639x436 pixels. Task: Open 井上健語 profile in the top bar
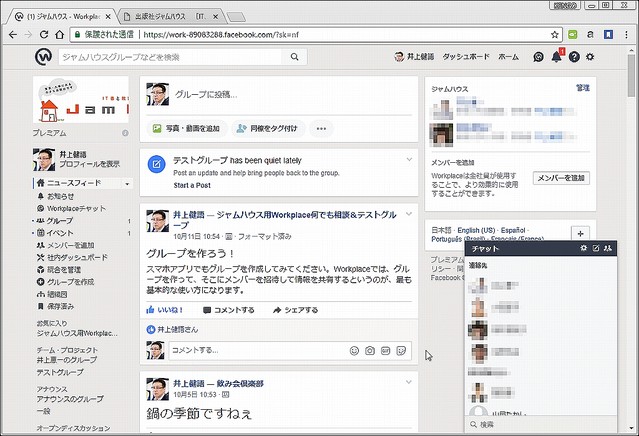[414, 57]
